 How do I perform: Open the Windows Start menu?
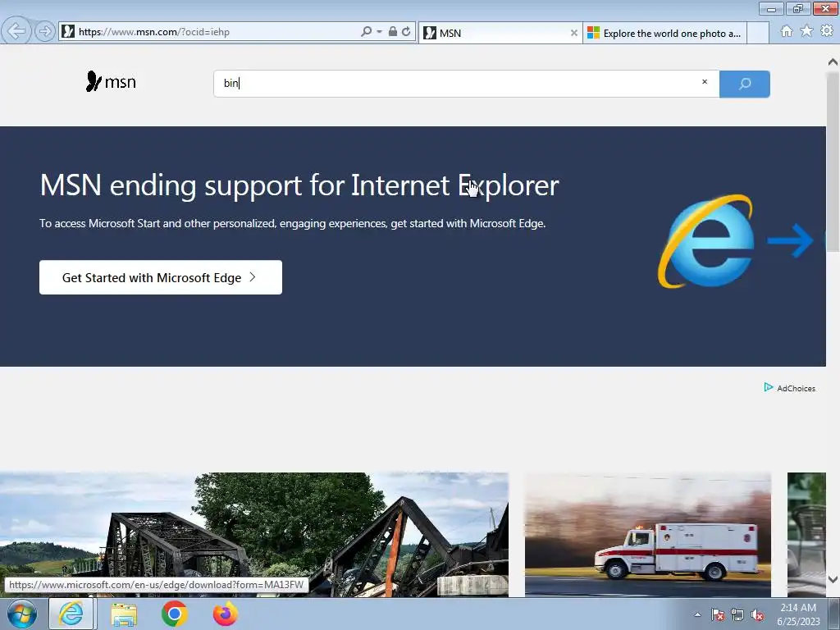point(22,614)
